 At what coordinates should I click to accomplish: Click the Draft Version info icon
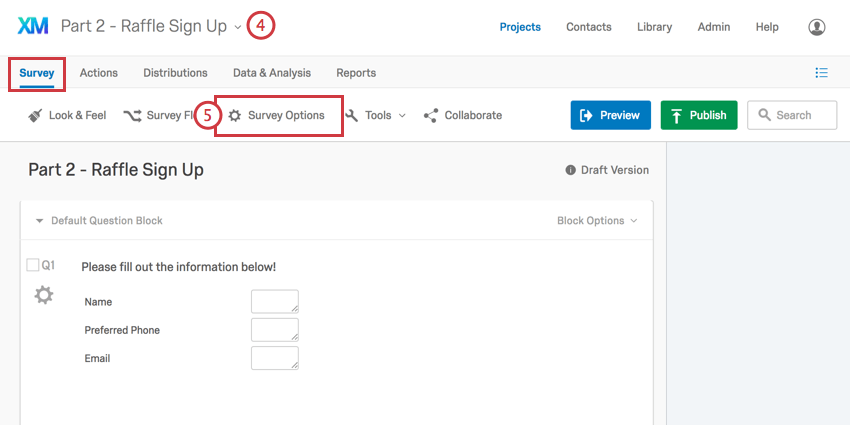pos(570,170)
